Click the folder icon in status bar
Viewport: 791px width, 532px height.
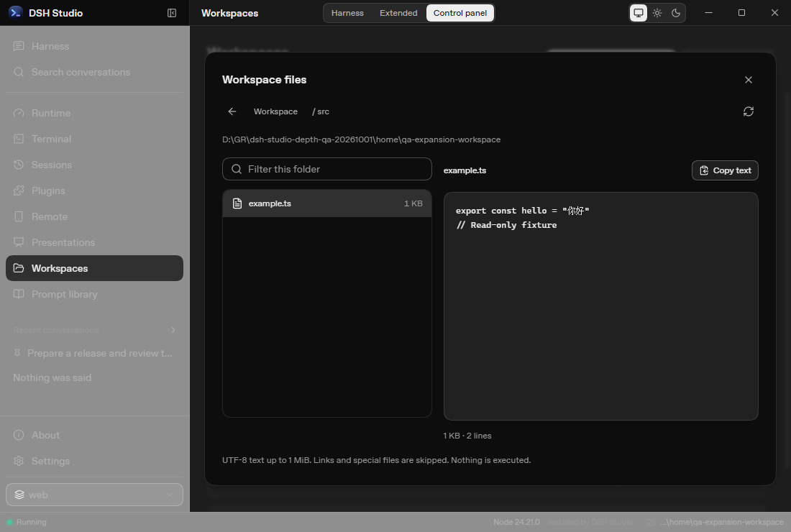(651, 523)
